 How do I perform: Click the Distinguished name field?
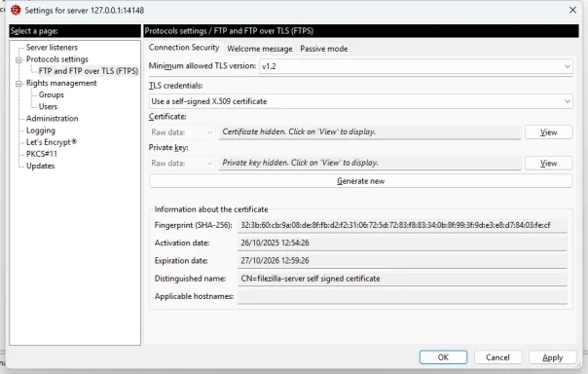point(402,279)
